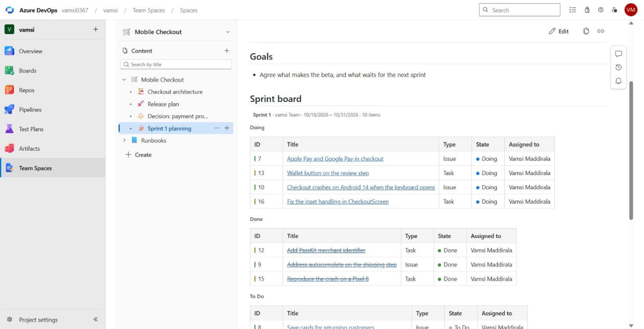Select Sprint 1 planning page
This screenshot has width=644, height=329.
tap(169, 128)
